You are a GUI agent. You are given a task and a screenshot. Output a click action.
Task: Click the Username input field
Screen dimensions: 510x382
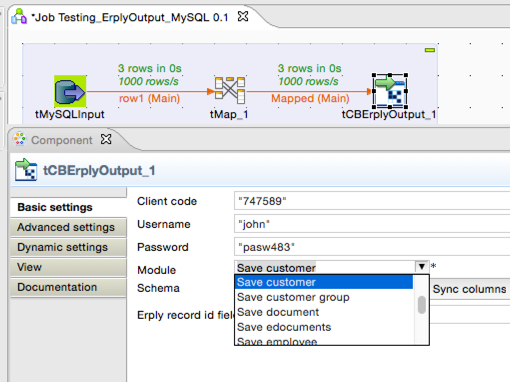[372, 224]
